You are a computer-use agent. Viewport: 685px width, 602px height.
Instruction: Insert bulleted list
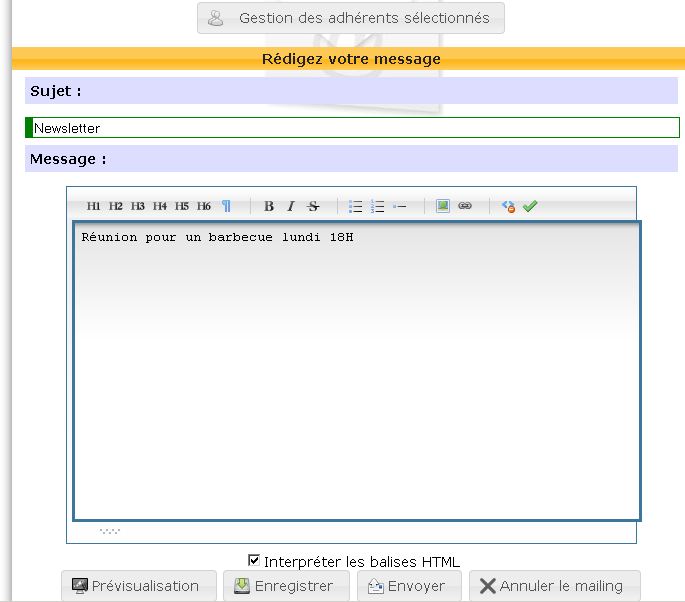pos(355,206)
